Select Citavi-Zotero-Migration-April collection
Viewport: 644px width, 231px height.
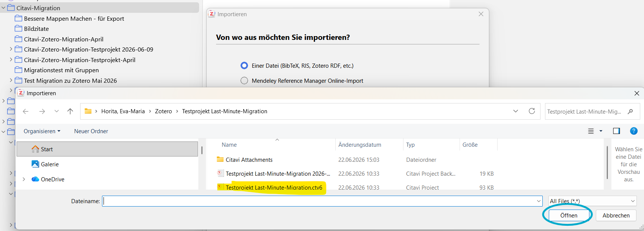coord(64,39)
